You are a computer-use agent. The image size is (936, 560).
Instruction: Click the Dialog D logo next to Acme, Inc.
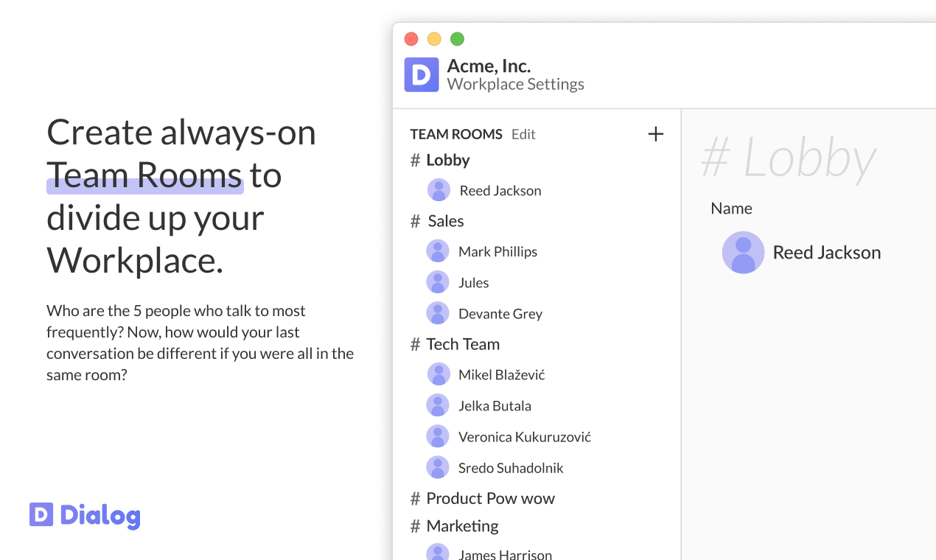[422, 74]
